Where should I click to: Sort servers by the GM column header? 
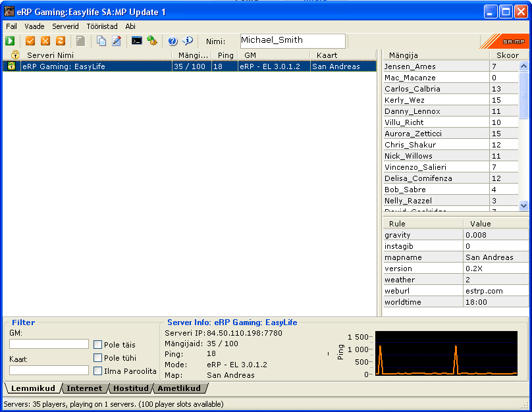274,55
